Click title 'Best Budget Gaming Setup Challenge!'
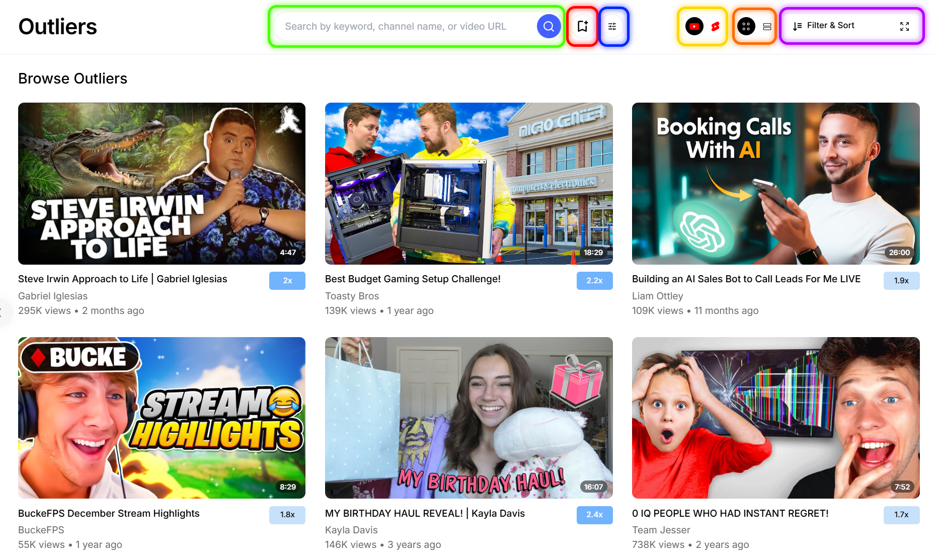Image resolution: width=935 pixels, height=560 pixels. coord(413,279)
